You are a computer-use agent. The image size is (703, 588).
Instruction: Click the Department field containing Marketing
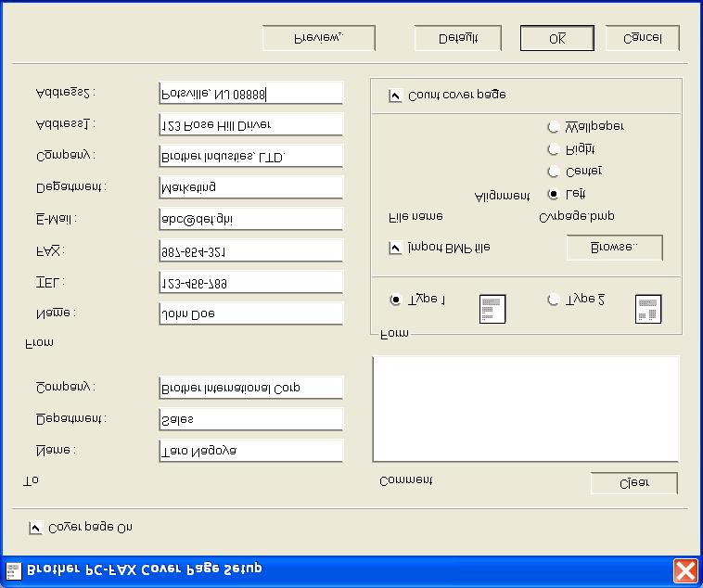[251, 187]
